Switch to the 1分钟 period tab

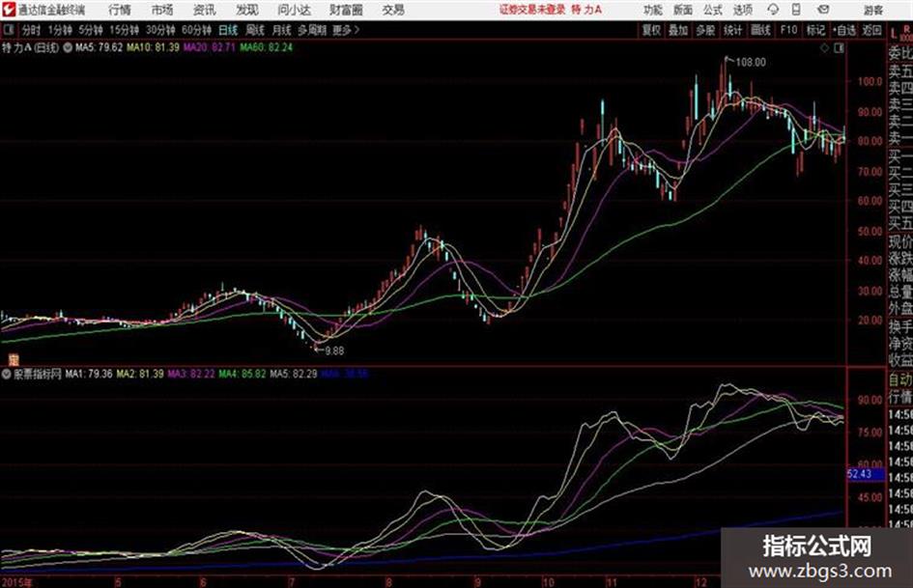click(x=59, y=30)
